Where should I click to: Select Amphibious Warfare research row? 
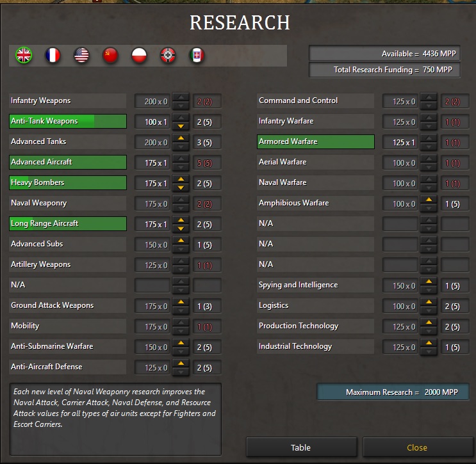pyautogui.click(x=315, y=203)
